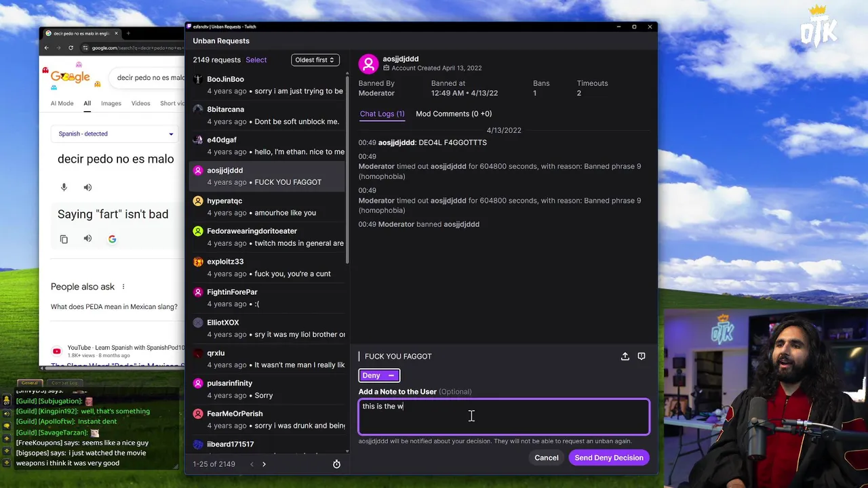Screen dimensions: 868x488
Task: Click the share icon above the Deny button
Action: tap(625, 356)
